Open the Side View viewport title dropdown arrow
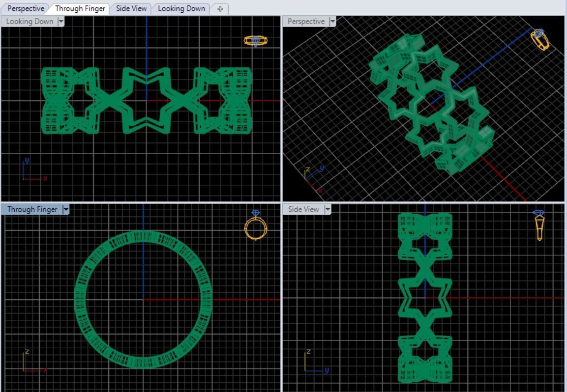 point(327,210)
